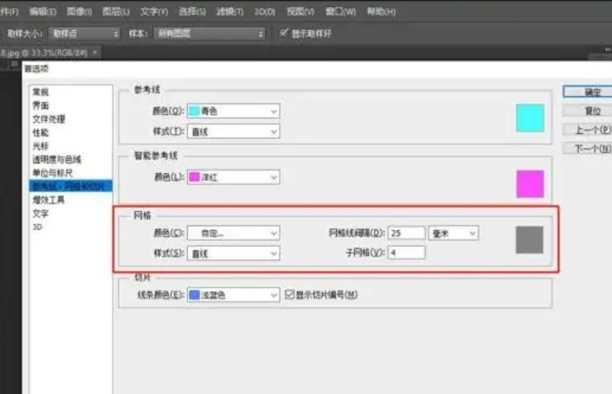Select 3D in the preferences category list
Screen dimensions: 612x394
pos(37,227)
